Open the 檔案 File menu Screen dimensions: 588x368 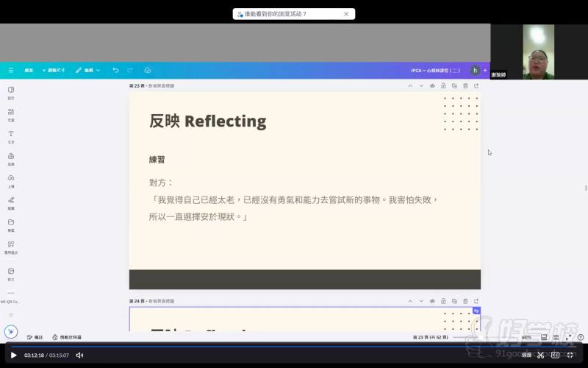[29, 70]
